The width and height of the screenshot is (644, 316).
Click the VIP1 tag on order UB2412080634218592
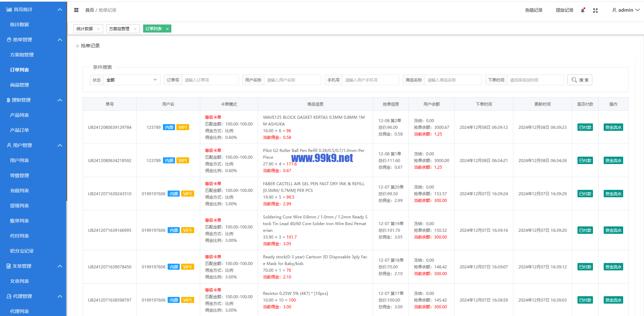(183, 160)
